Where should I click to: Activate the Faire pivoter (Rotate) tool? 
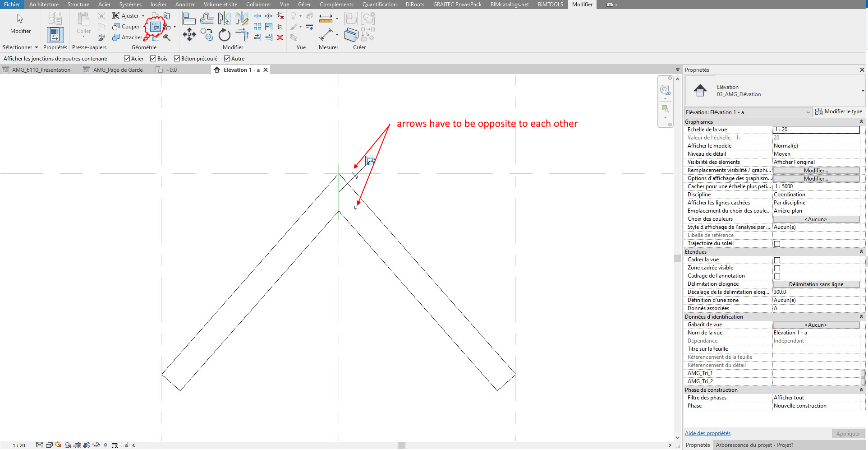[x=224, y=35]
